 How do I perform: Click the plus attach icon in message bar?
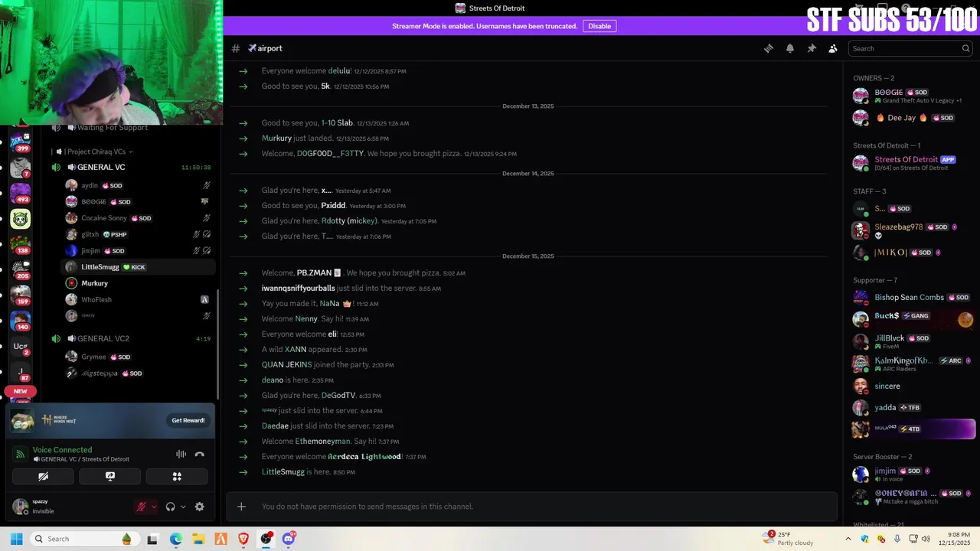pos(241,507)
